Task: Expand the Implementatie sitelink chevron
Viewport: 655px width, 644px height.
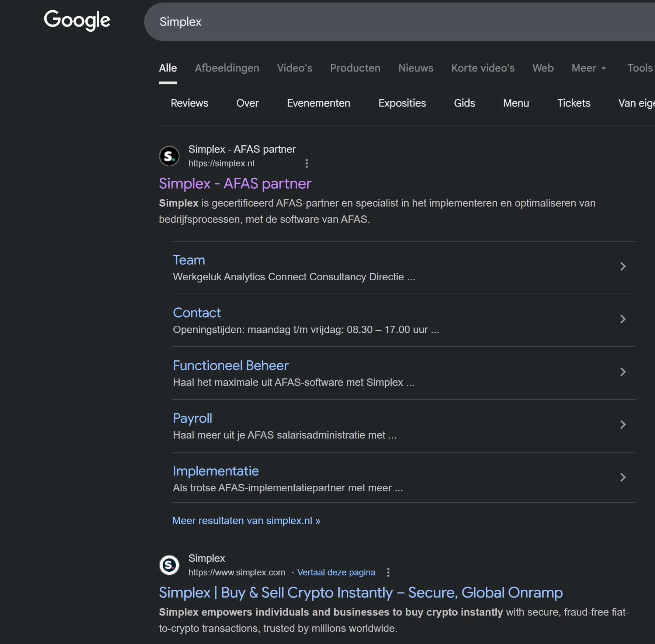Action: click(623, 477)
